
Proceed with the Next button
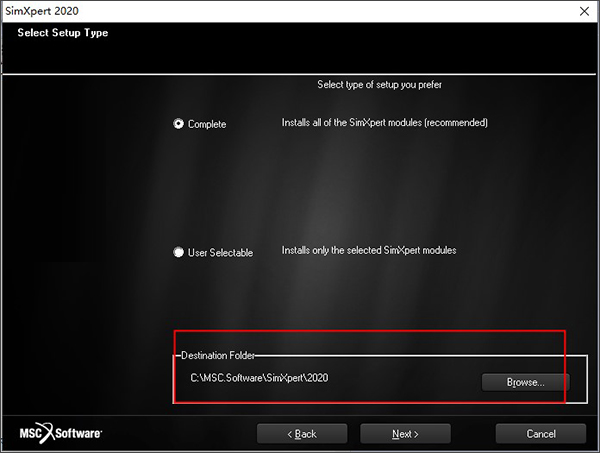tap(405, 433)
